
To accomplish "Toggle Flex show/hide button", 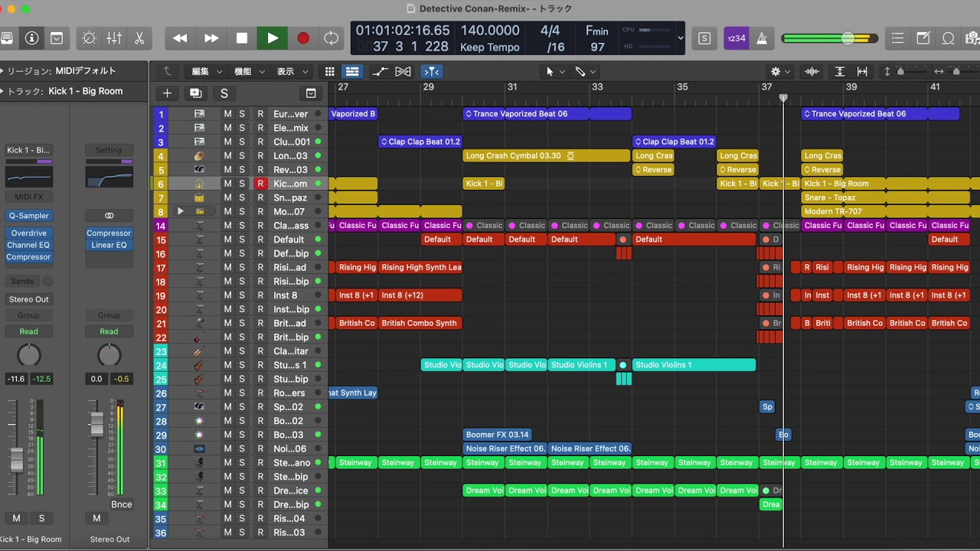I will (x=403, y=71).
